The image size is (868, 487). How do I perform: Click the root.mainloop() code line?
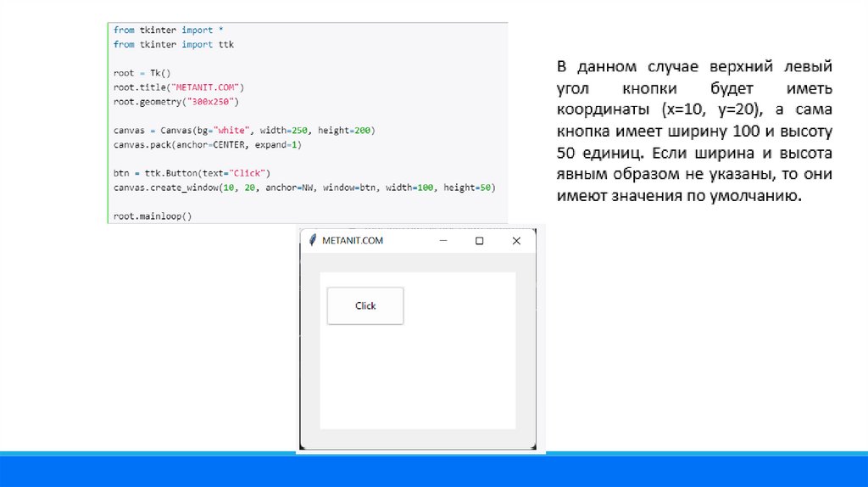coord(153,216)
